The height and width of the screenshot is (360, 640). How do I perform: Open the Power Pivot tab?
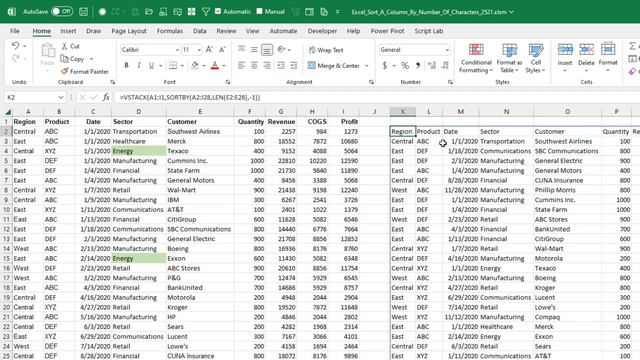(387, 31)
